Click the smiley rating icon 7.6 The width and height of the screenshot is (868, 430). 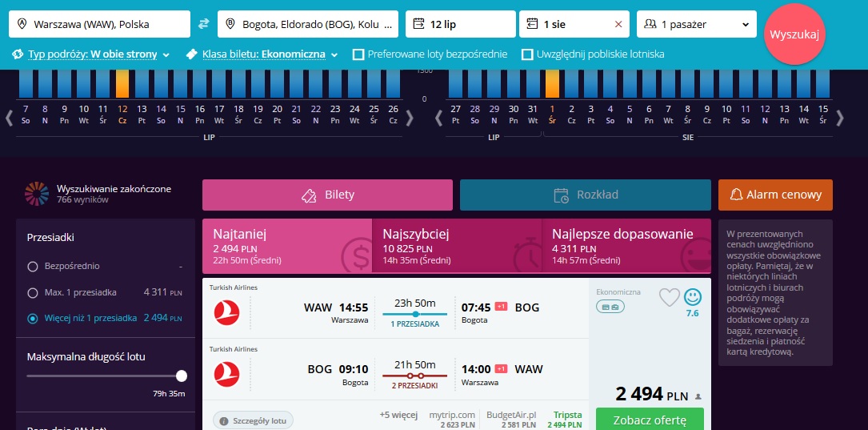(693, 298)
